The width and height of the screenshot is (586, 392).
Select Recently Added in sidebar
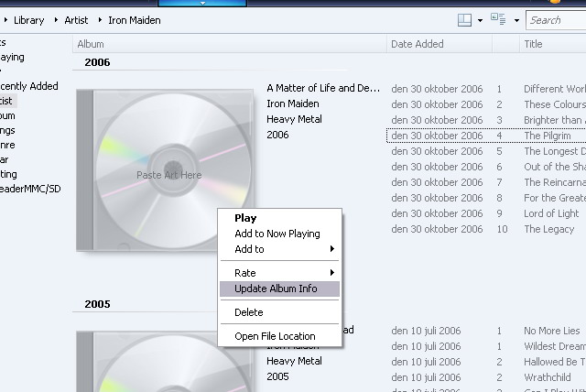pyautogui.click(x=29, y=86)
